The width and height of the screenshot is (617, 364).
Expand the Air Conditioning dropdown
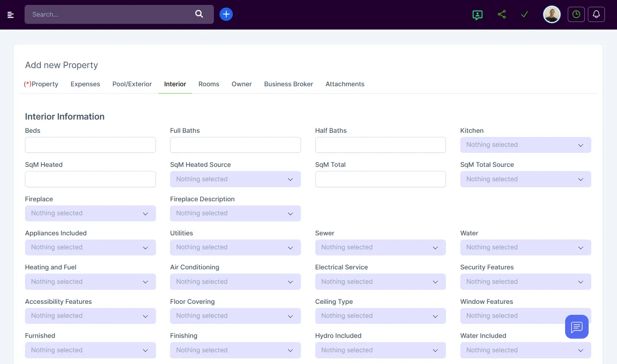point(235,282)
